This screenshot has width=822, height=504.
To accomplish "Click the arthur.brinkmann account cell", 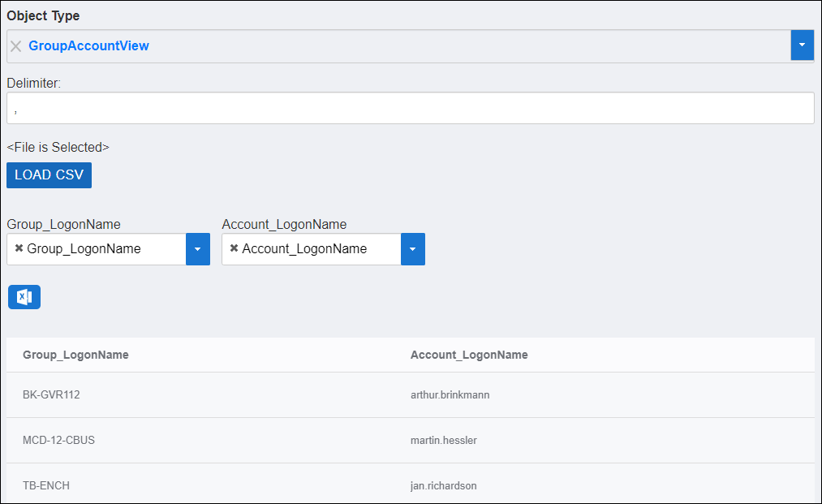I will pyautogui.click(x=450, y=395).
